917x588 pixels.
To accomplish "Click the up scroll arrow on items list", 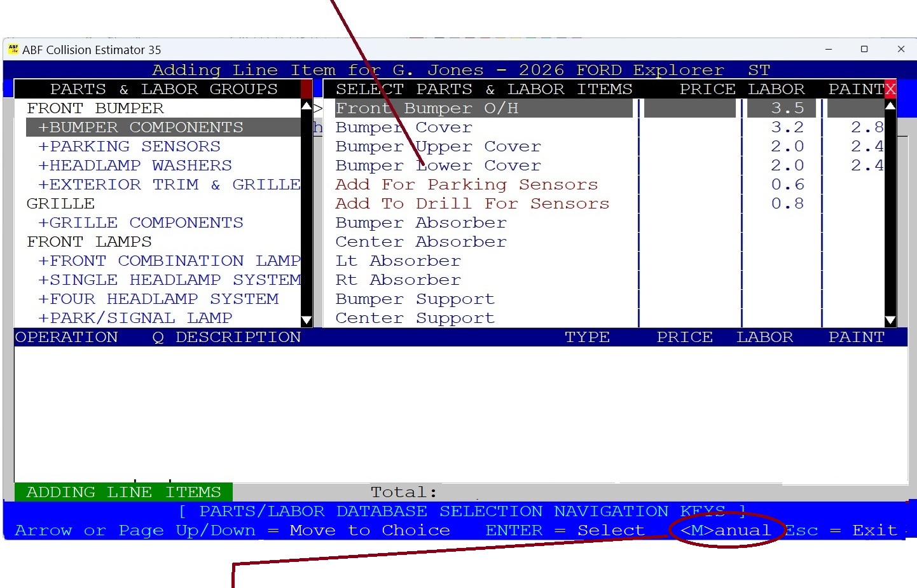I will (x=890, y=106).
